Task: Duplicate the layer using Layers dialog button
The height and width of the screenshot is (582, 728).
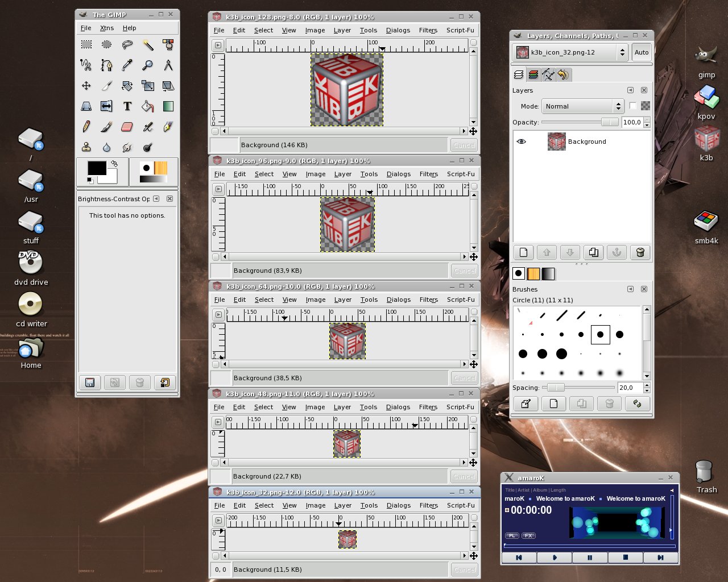Action: (593, 252)
